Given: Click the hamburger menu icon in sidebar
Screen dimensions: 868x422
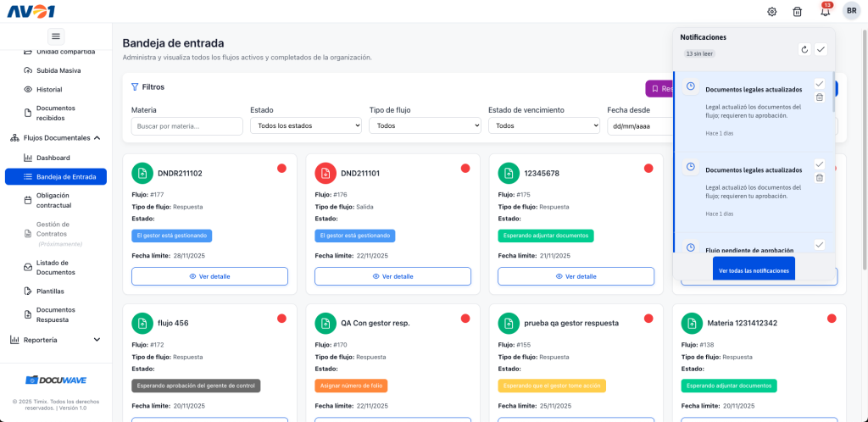Looking at the screenshot, I should pyautogui.click(x=56, y=36).
